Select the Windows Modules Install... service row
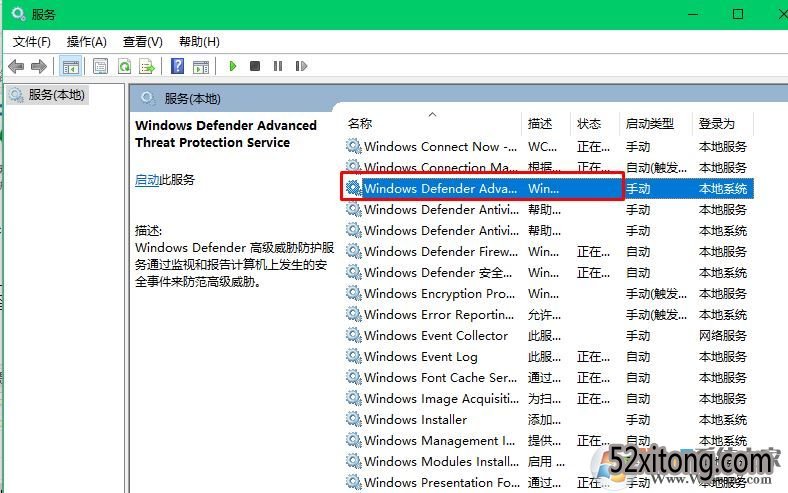 coord(549,461)
